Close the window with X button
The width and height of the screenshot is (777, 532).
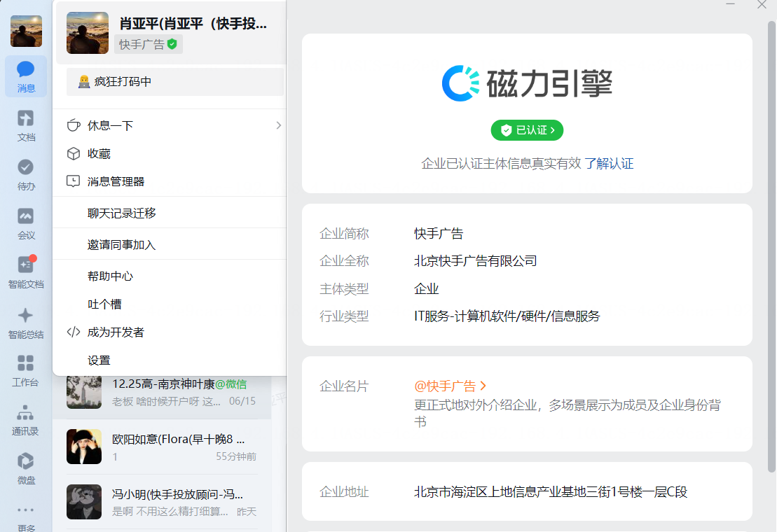tap(762, 4)
